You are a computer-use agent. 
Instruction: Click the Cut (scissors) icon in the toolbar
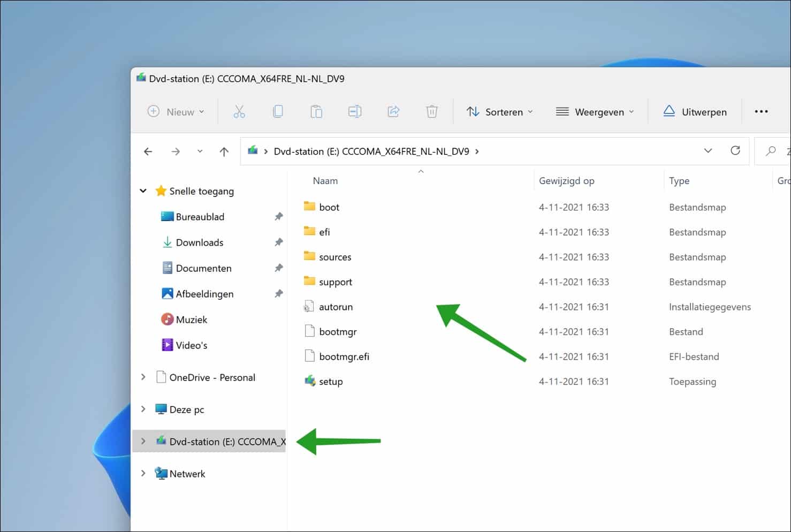click(x=239, y=111)
